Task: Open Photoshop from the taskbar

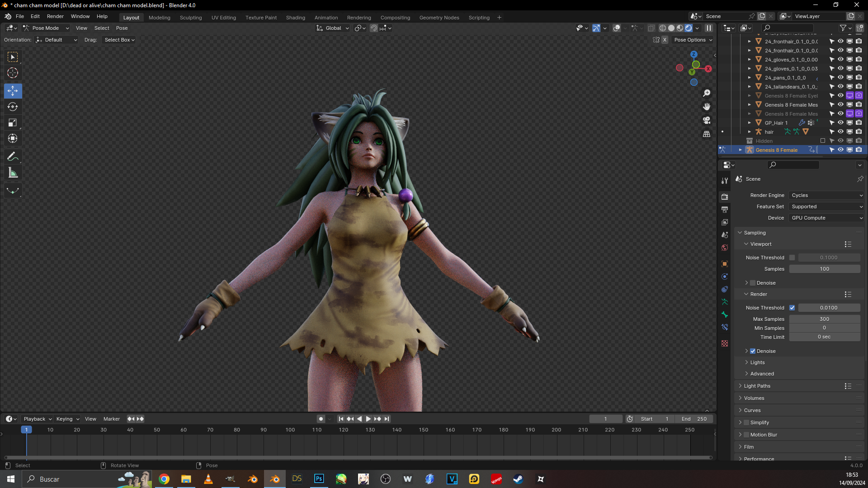Action: coord(319,479)
